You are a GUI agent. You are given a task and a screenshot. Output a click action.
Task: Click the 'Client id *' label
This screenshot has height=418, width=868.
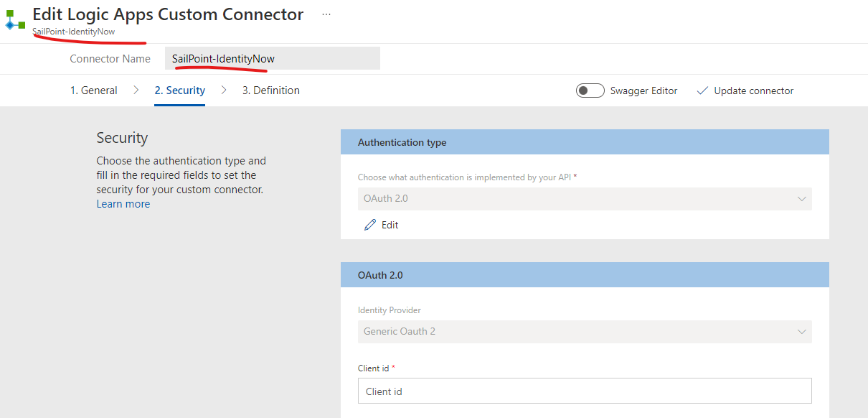377,368
